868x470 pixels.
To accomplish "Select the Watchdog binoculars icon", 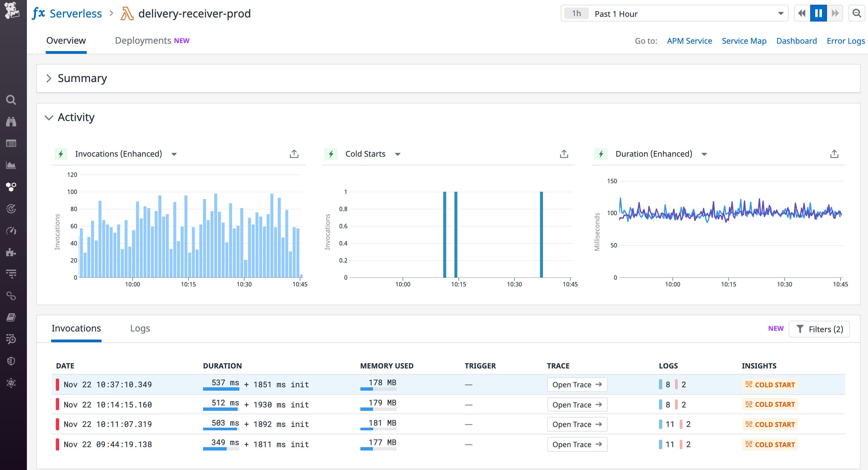I will (11, 122).
